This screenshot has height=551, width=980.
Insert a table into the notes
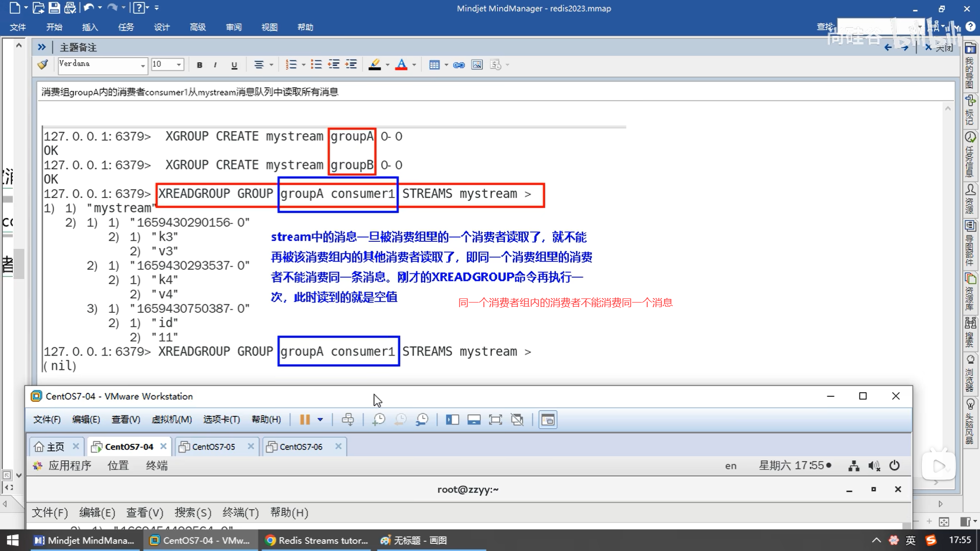point(434,65)
